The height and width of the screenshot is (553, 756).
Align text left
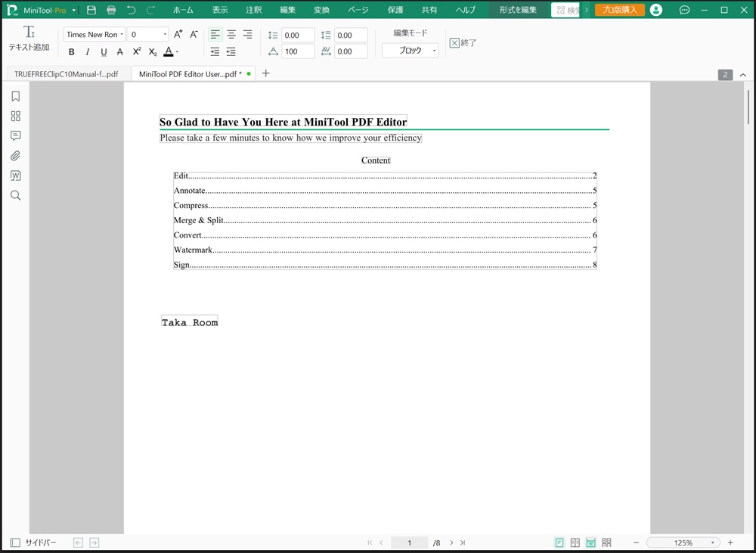point(215,34)
